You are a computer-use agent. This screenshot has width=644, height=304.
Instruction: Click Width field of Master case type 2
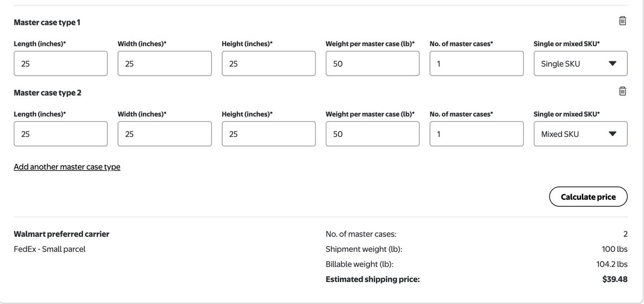coord(164,134)
